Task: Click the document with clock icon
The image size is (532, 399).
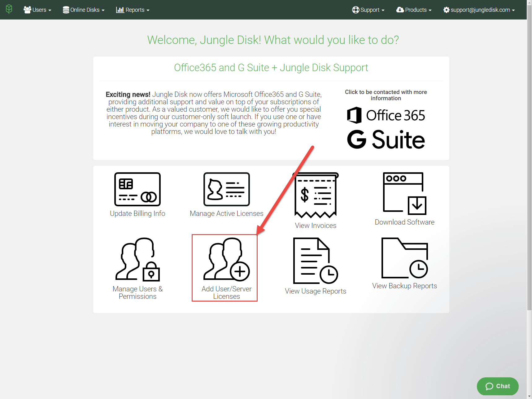Action: [316, 261]
